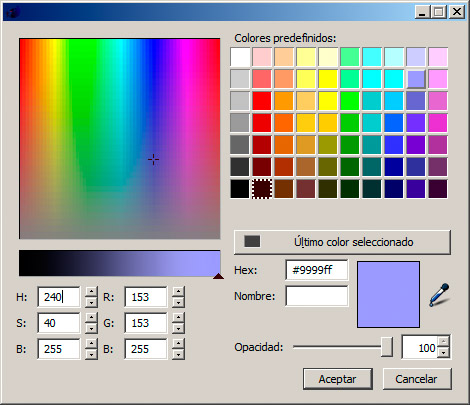This screenshot has width=470, height=405.
Task: Move the Opacidad slider handle
Action: click(x=387, y=347)
